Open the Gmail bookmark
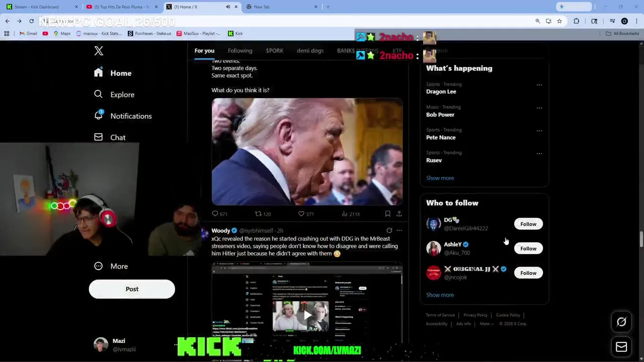 pyautogui.click(x=28, y=34)
